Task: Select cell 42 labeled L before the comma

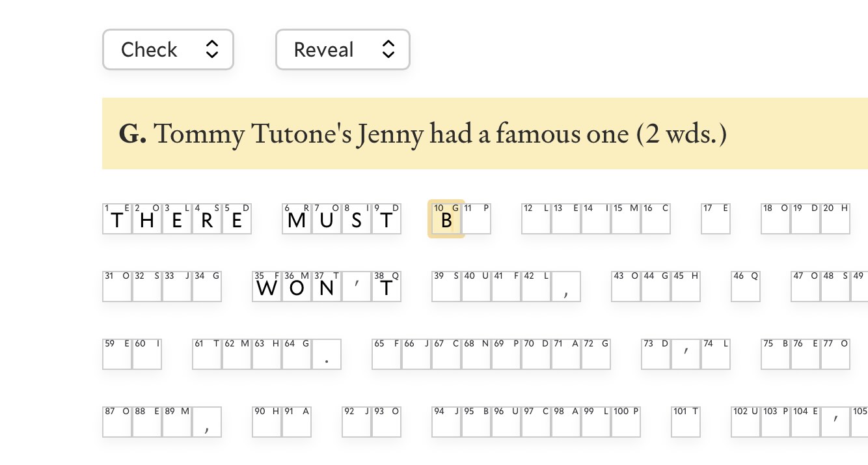Action: pyautogui.click(x=536, y=287)
